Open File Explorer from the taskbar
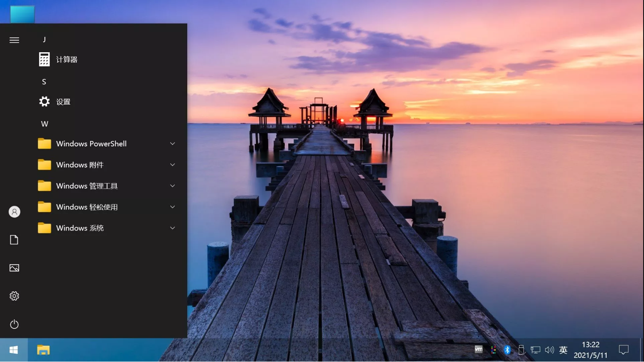 43,350
